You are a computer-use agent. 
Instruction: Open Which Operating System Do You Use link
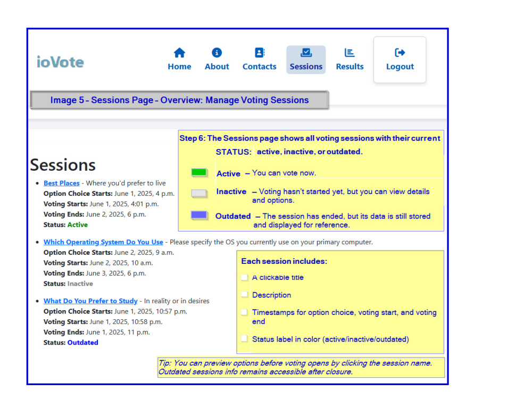103,242
